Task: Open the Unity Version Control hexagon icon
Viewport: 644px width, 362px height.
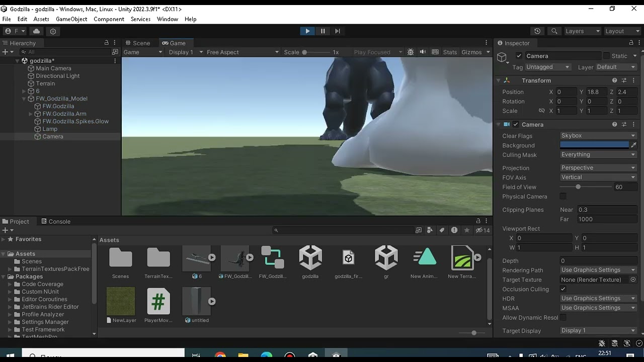Action: (53, 31)
